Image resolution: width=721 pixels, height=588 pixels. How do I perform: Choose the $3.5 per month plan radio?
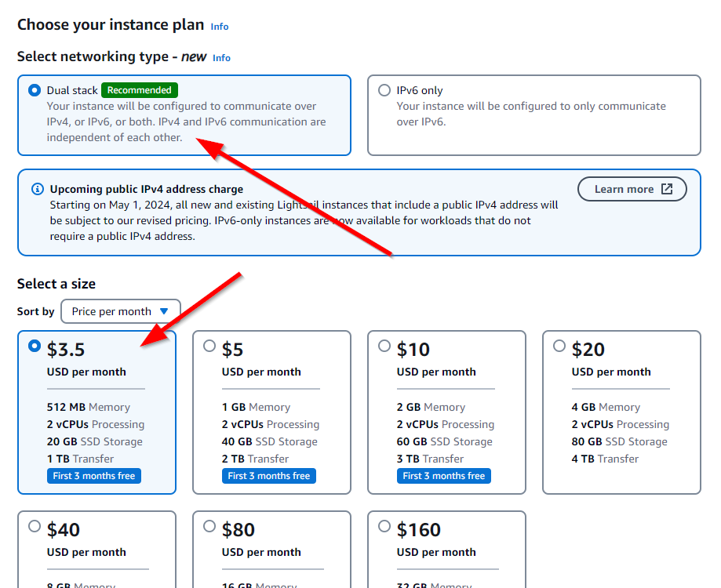(x=35, y=346)
